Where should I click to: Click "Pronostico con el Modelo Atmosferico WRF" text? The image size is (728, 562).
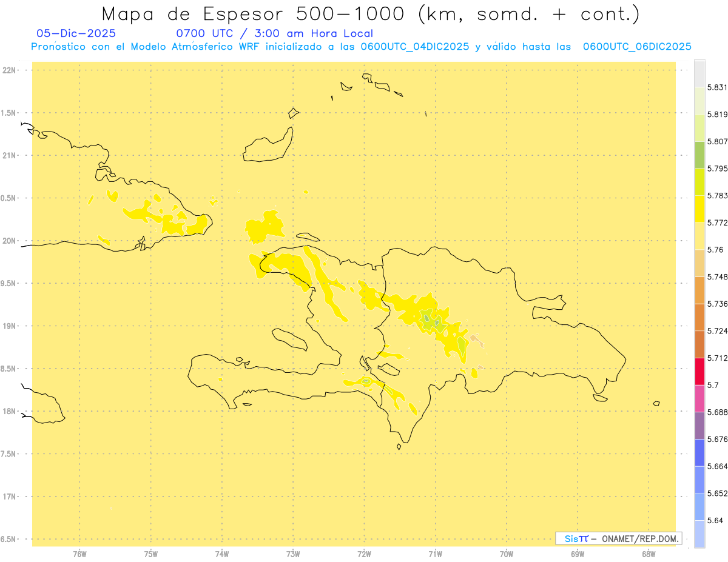pos(147,47)
